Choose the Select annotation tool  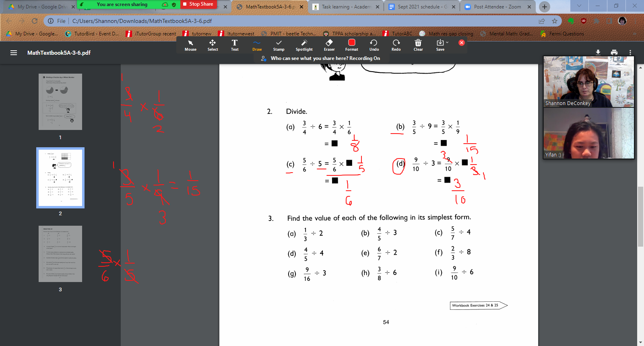point(213,45)
